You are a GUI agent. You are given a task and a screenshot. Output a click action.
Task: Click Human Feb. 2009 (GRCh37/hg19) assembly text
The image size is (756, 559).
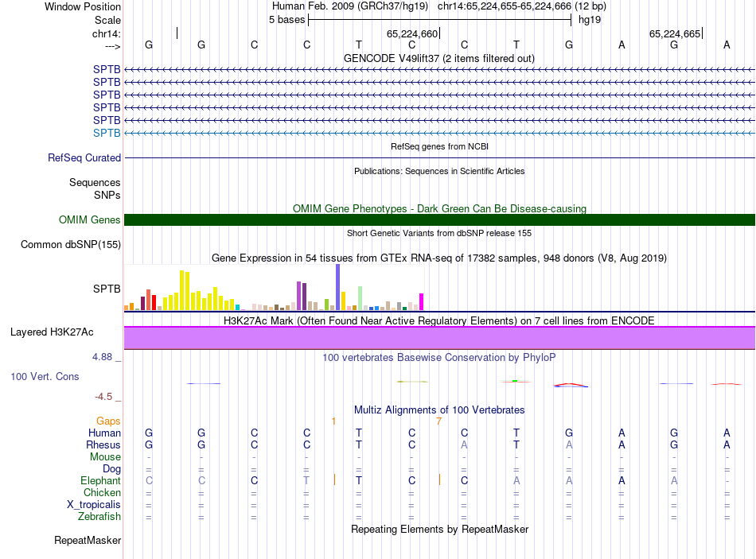click(350, 6)
